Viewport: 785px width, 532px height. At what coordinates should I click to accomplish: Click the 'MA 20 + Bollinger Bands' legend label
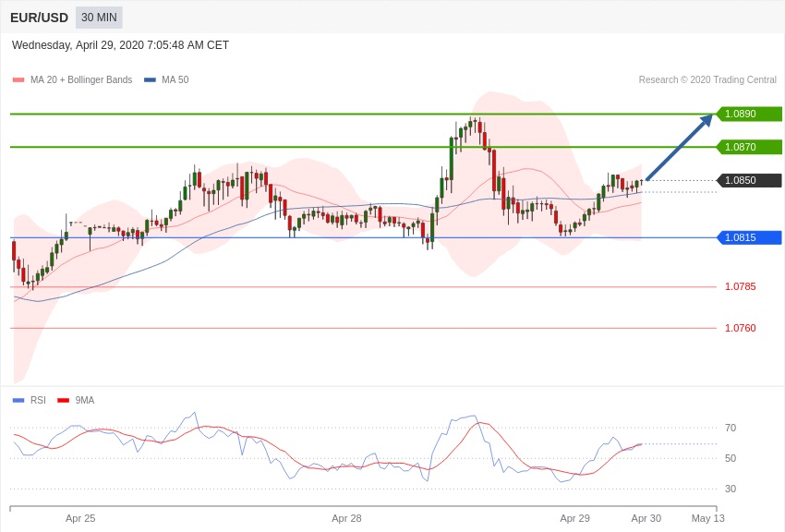[81, 79]
